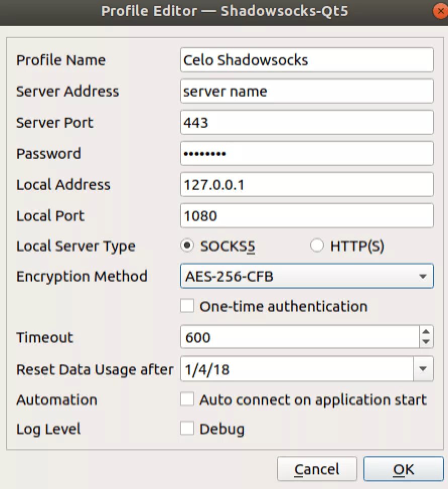Click the Automation label

(x=57, y=400)
